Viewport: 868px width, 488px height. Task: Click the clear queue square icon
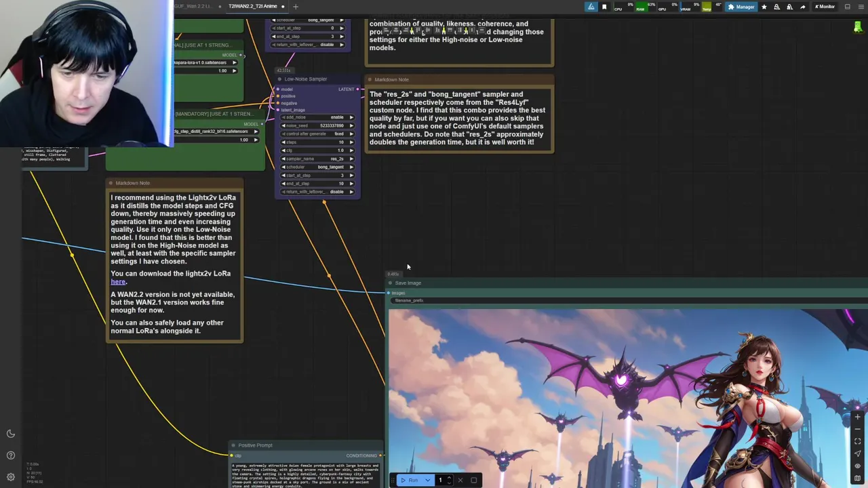[473, 480]
